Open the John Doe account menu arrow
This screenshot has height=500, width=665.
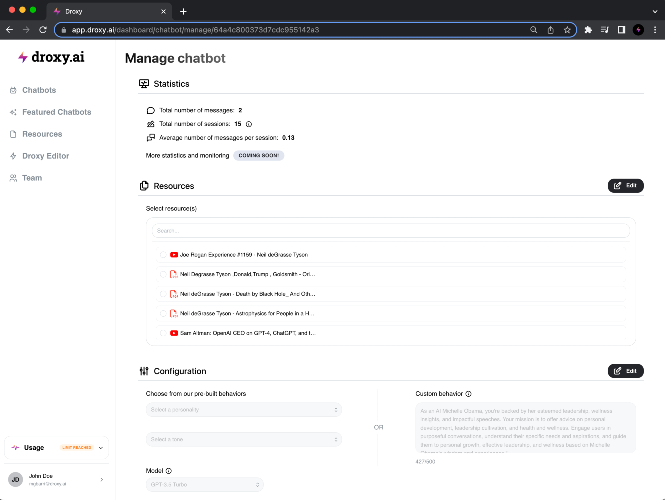(x=102, y=480)
